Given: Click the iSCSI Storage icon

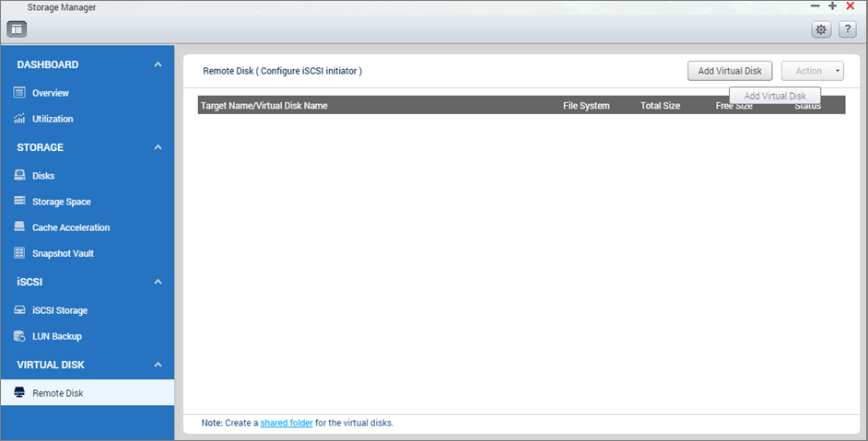Looking at the screenshot, I should (19, 310).
